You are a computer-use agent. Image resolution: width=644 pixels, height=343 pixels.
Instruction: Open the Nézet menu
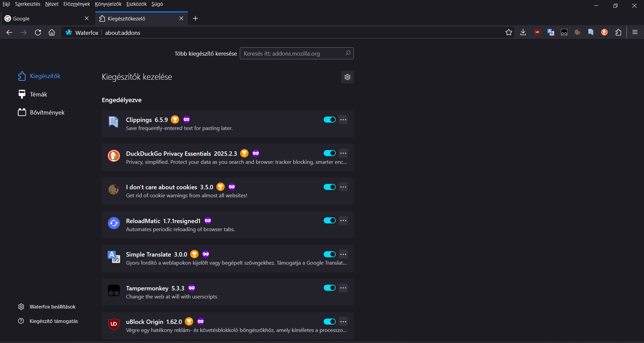click(x=52, y=4)
